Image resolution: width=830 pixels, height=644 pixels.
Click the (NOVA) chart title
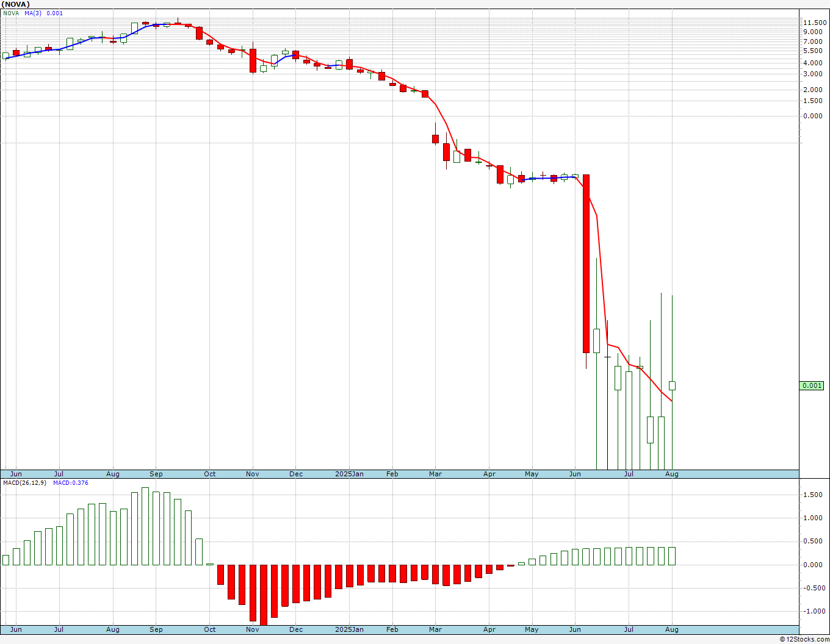pos(15,4)
